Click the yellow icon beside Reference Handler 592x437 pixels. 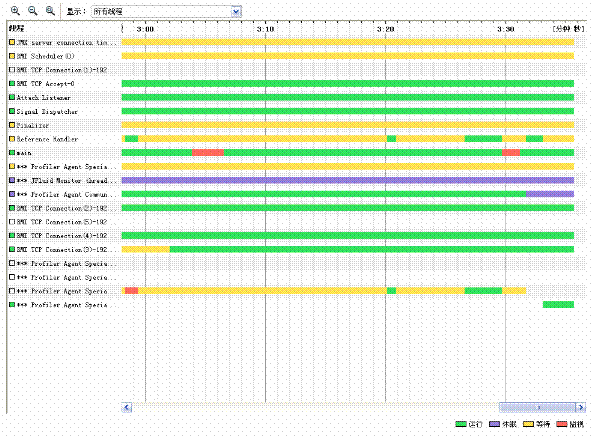[x=12, y=139]
